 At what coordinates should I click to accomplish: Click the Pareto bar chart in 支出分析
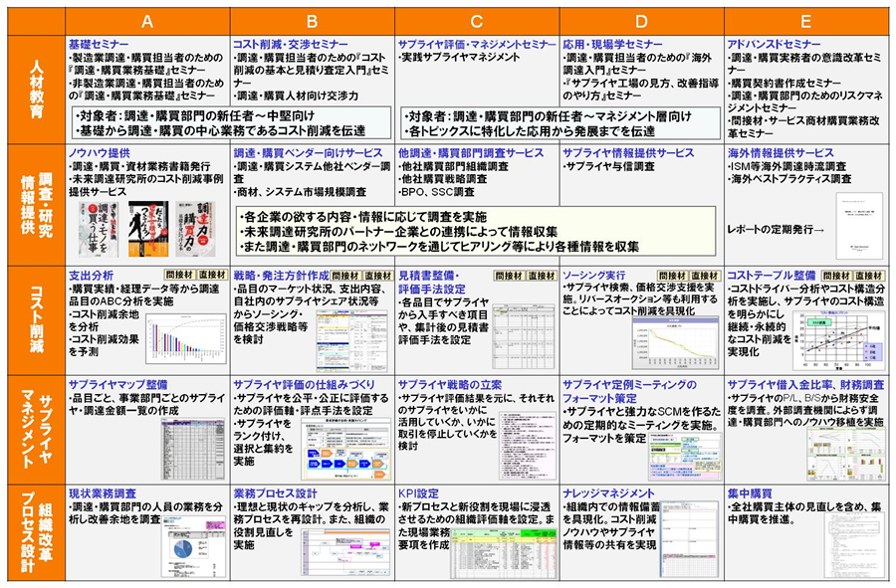pos(186,339)
